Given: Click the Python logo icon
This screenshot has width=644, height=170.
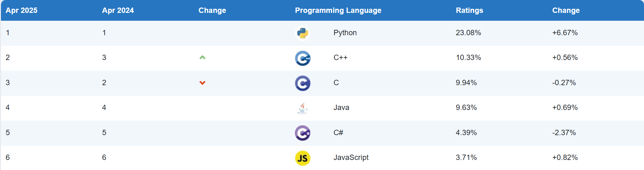Looking at the screenshot, I should click(302, 33).
